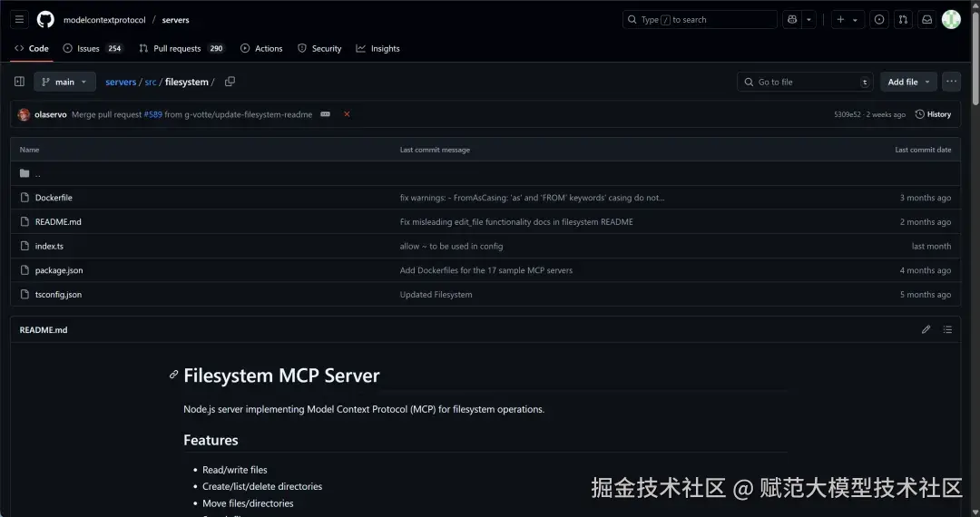This screenshot has width=980, height=517.
Task: Click the Dockerfile file icon
Action: point(25,198)
